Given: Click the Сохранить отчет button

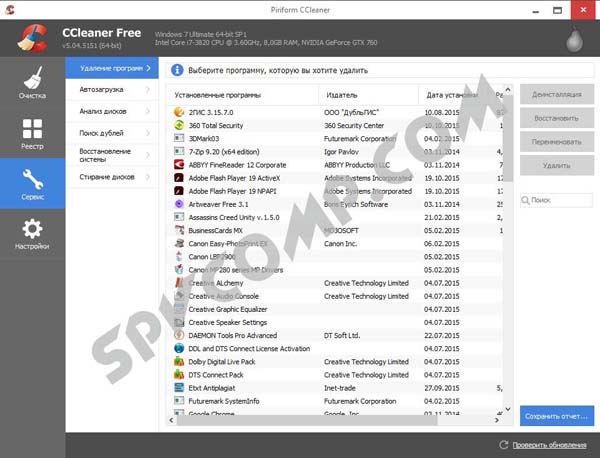Looking at the screenshot, I should click(556, 415).
